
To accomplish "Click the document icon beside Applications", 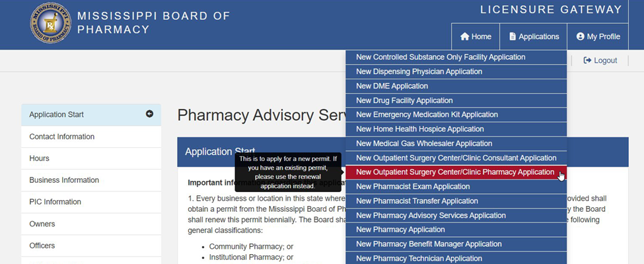I will (513, 36).
